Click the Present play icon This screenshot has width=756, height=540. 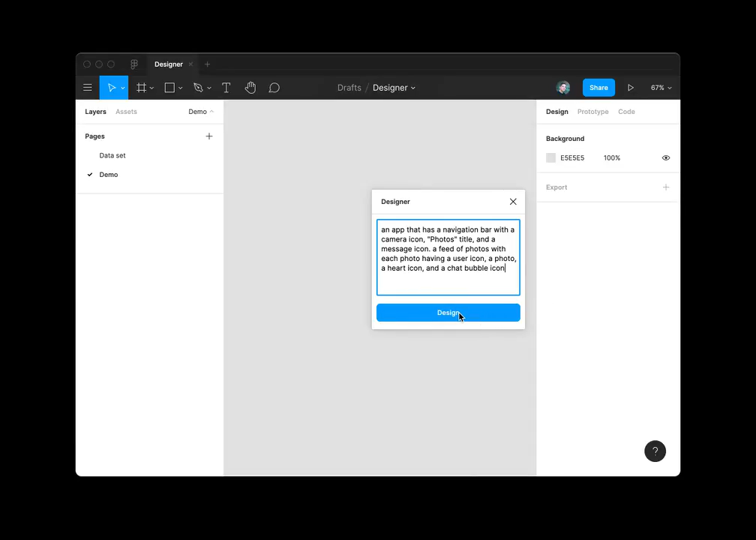[631, 88]
